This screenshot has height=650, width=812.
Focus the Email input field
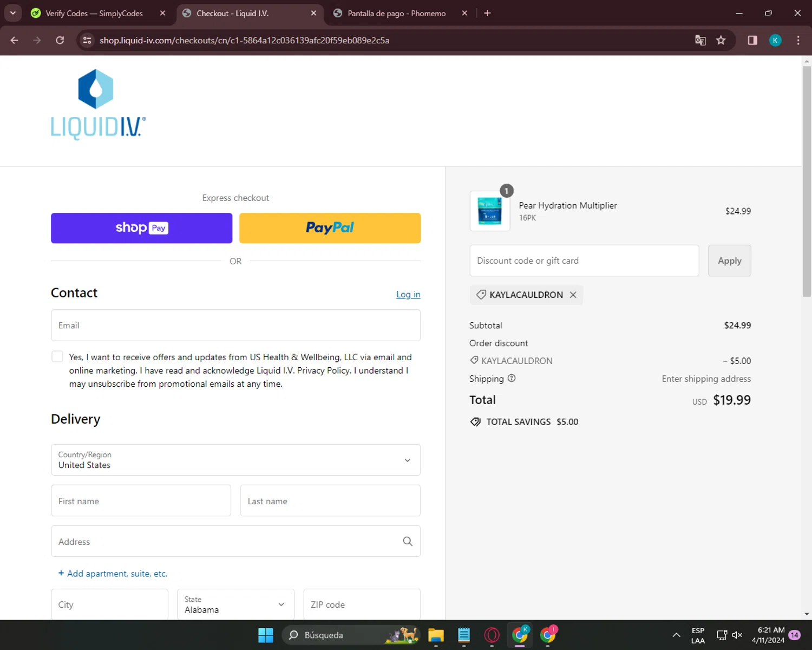pyautogui.click(x=235, y=325)
